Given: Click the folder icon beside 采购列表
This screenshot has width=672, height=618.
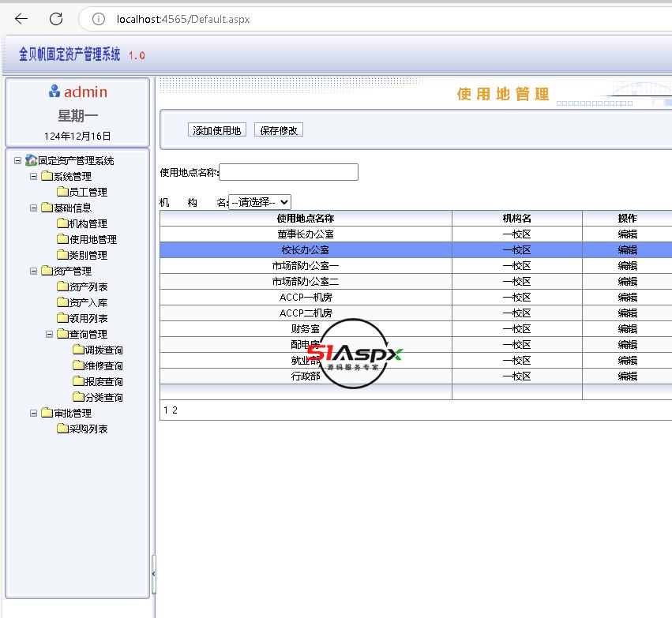Looking at the screenshot, I should tap(62, 429).
